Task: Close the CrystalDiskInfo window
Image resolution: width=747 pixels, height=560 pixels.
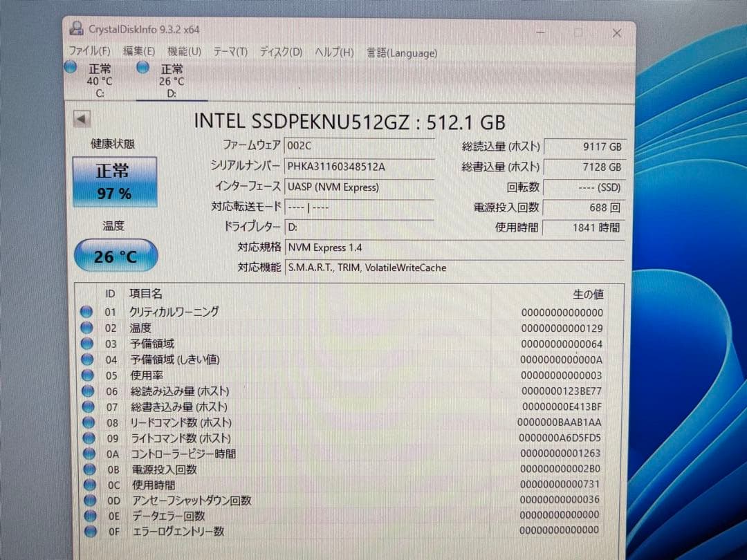Action: coord(616,33)
